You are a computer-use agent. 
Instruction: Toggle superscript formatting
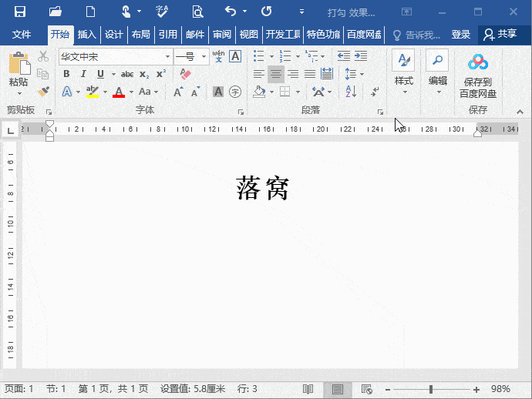pyautogui.click(x=161, y=74)
